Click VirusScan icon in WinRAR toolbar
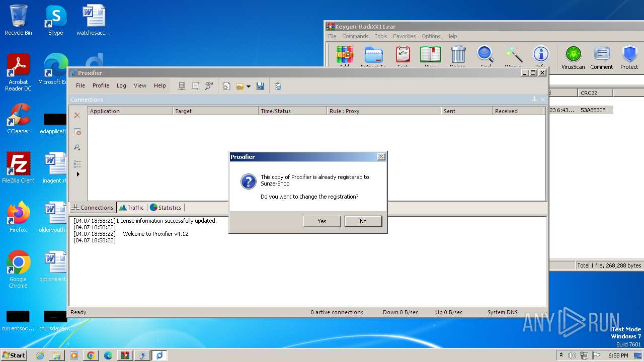644x362 pixels. tap(573, 58)
